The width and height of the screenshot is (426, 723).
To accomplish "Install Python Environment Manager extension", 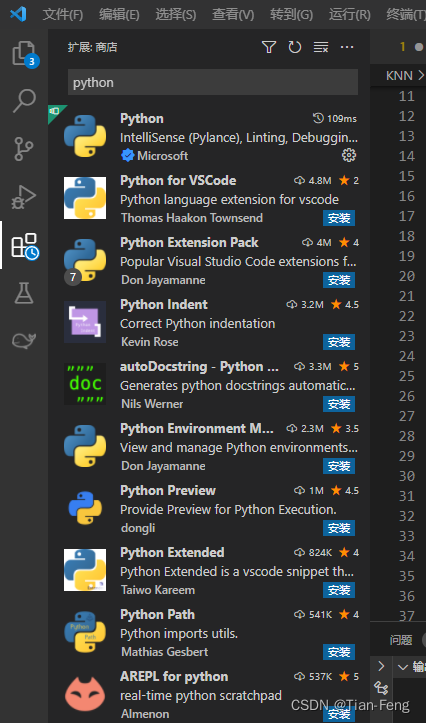I will [339, 466].
